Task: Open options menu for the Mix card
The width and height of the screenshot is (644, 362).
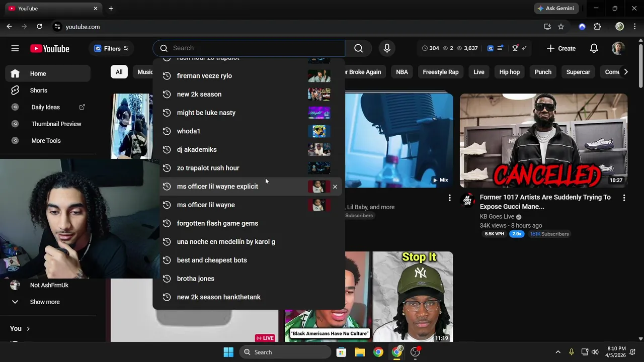Action: 449,198
